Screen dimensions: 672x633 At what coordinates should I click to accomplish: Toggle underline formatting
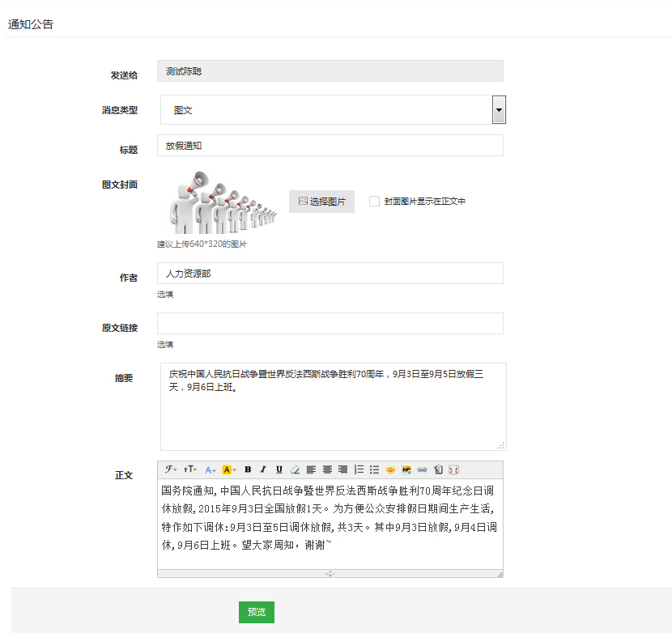point(279,469)
